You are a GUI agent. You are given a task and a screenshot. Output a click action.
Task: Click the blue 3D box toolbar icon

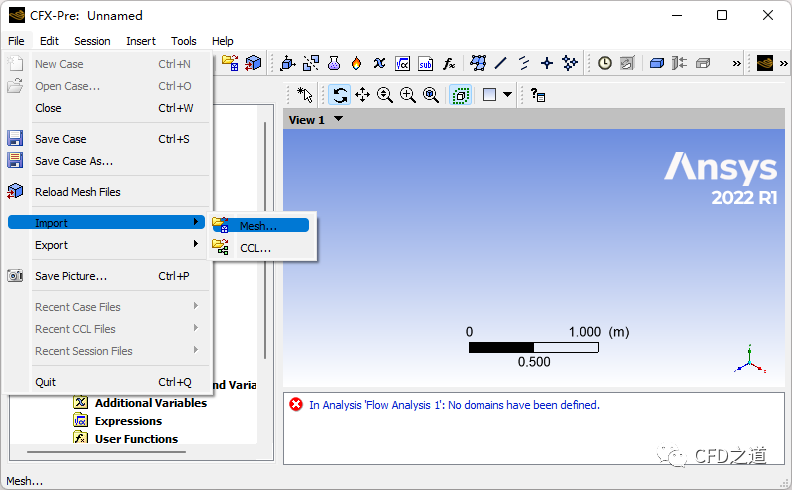(x=657, y=63)
